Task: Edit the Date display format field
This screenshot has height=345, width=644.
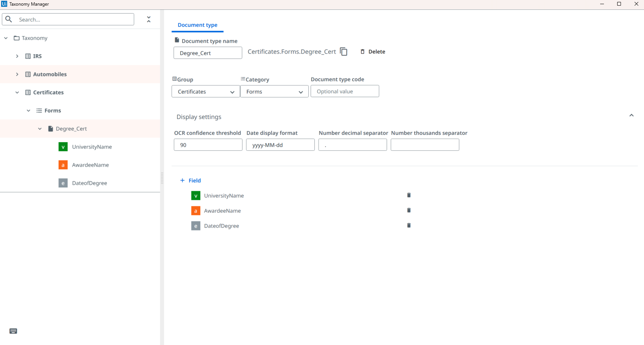Action: pos(280,145)
